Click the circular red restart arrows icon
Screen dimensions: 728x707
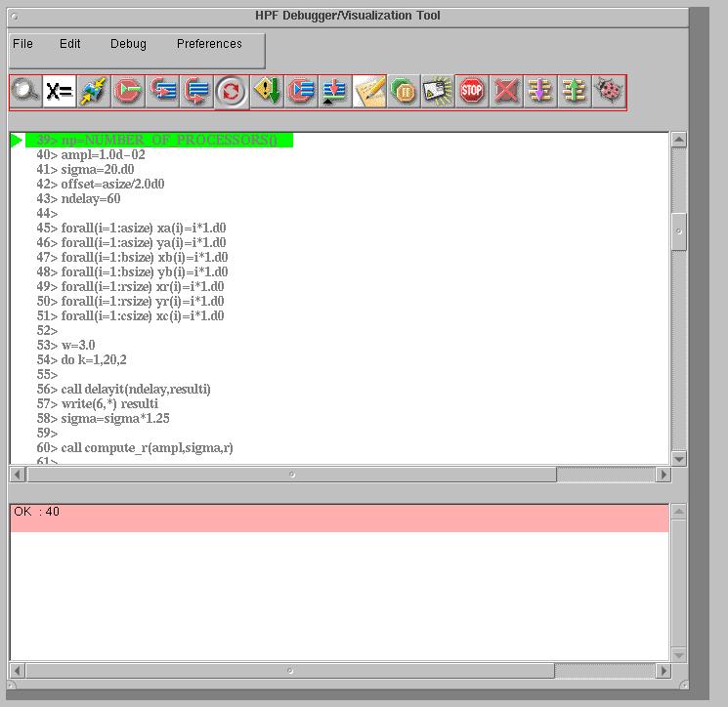(x=232, y=91)
